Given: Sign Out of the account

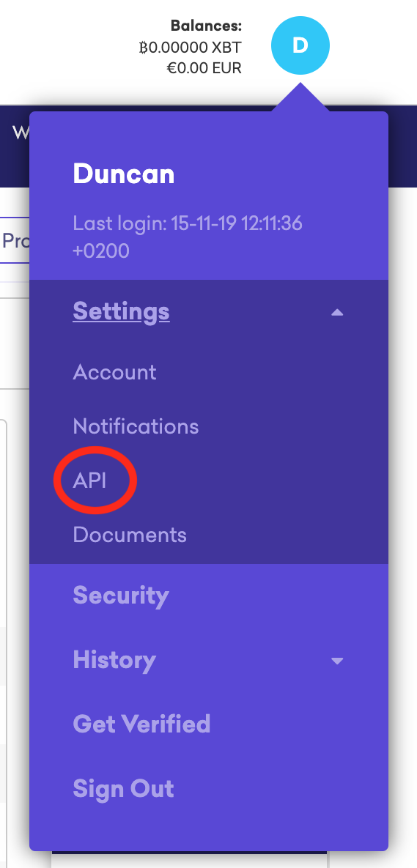Looking at the screenshot, I should (x=124, y=789).
